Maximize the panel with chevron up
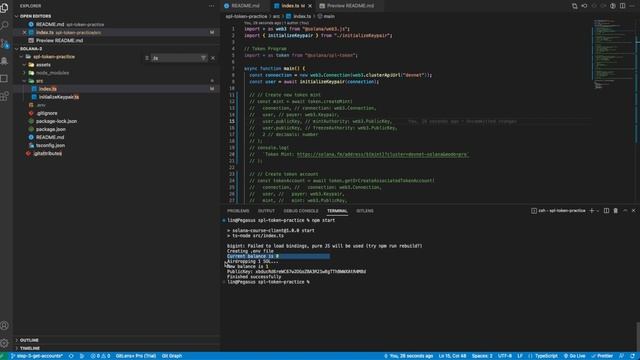The image size is (640, 360). coord(625,211)
